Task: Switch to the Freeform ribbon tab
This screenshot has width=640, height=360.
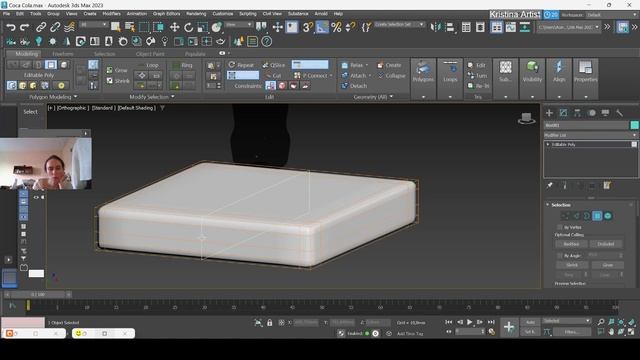Action: click(63, 54)
